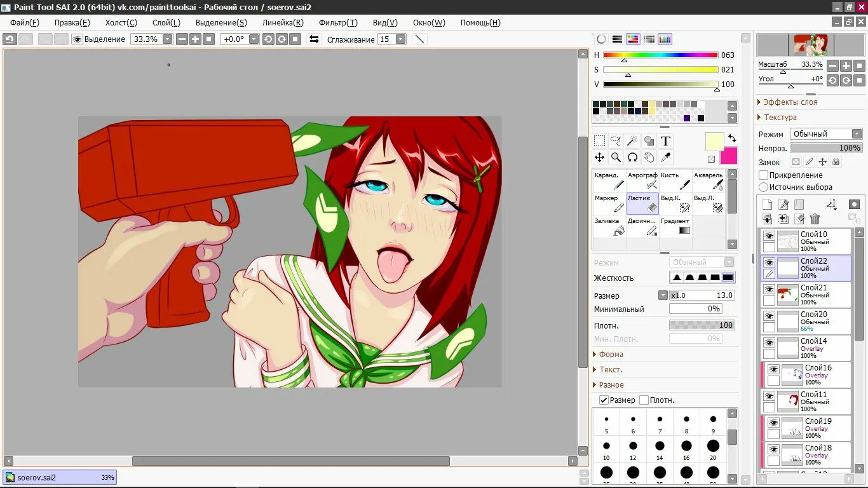Screen dimensions: 868x488
Task: Open the Слой menu
Action: coord(166,22)
